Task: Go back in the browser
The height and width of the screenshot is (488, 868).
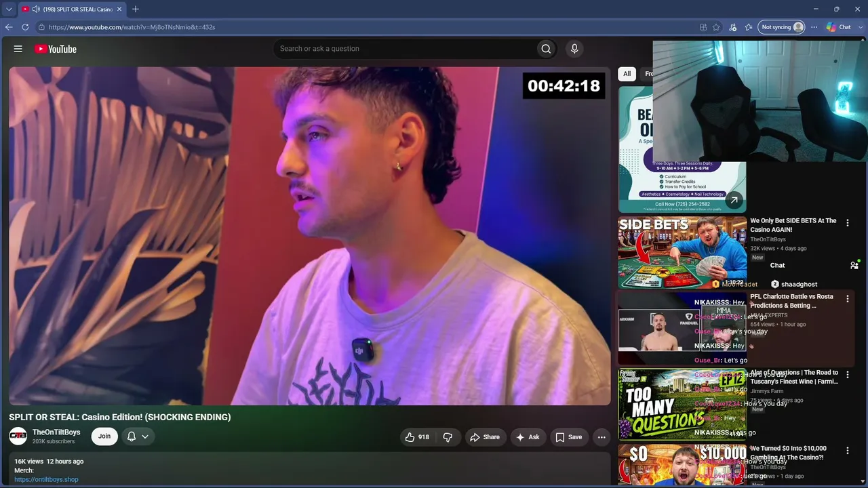Action: [x=9, y=27]
